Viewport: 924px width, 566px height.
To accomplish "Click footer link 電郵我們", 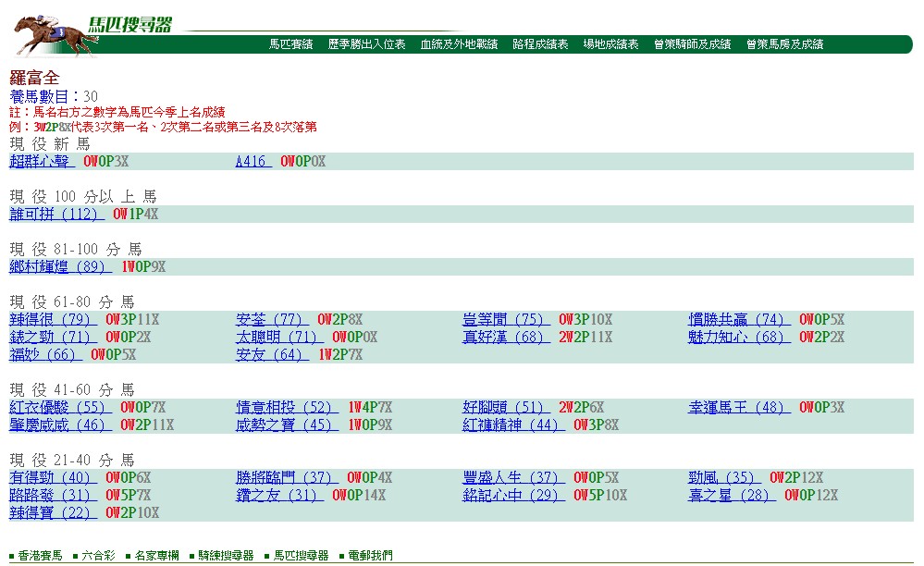I will tap(370, 556).
